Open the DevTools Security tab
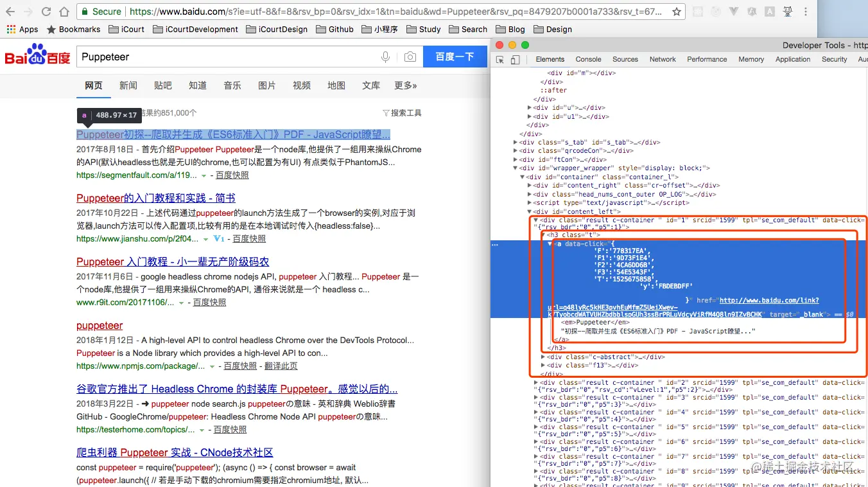868x487 pixels. (835, 59)
